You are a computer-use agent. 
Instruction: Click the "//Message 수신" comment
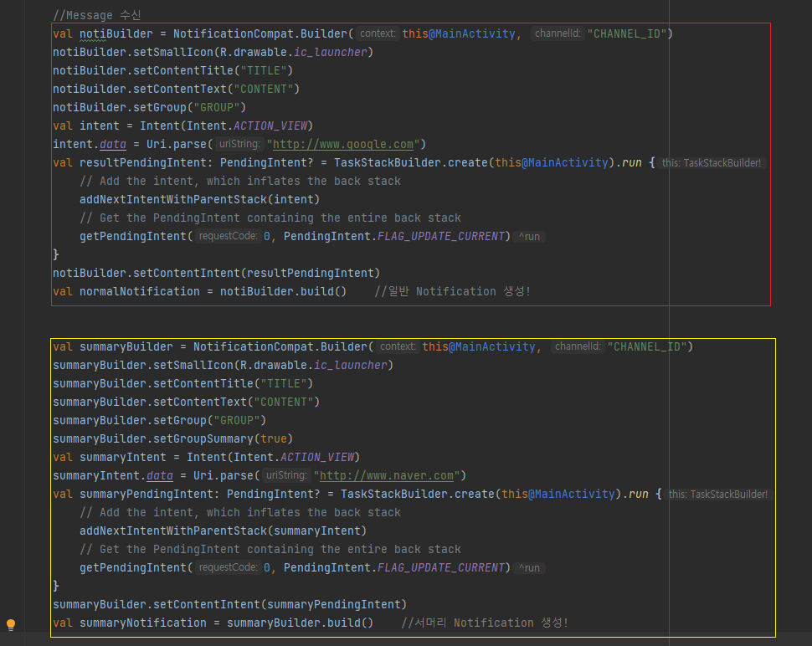pos(97,16)
